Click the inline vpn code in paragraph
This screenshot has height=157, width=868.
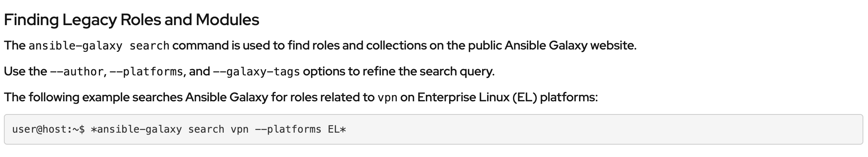pyautogui.click(x=387, y=98)
